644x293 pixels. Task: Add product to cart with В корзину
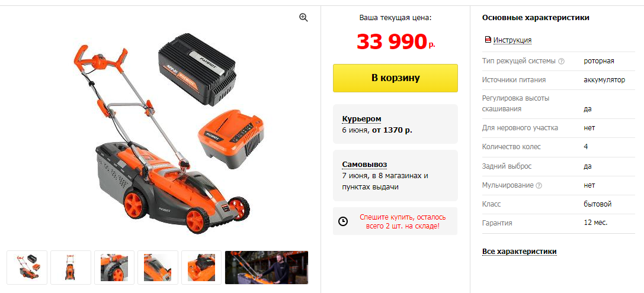[x=395, y=78]
